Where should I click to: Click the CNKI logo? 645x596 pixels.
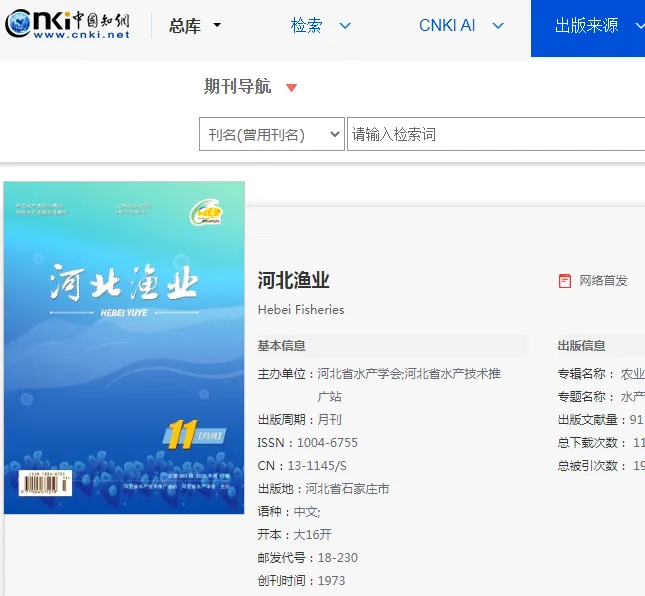(x=67, y=25)
